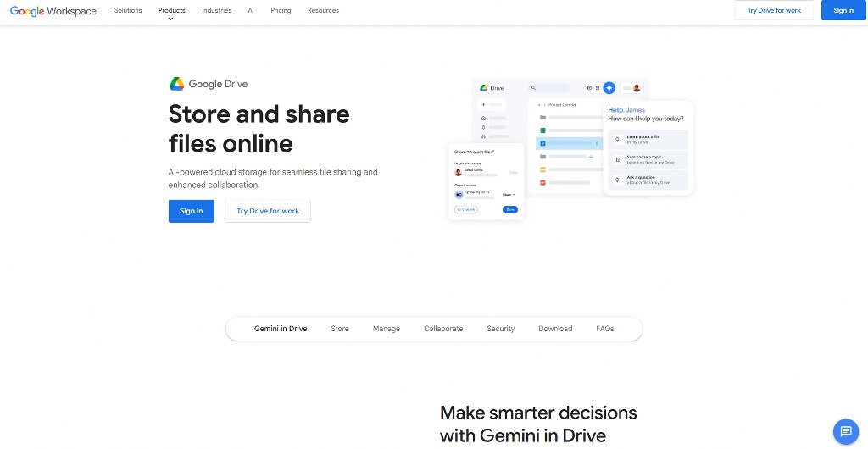
Task: Open the Solutions menu in the header
Action: tap(128, 10)
